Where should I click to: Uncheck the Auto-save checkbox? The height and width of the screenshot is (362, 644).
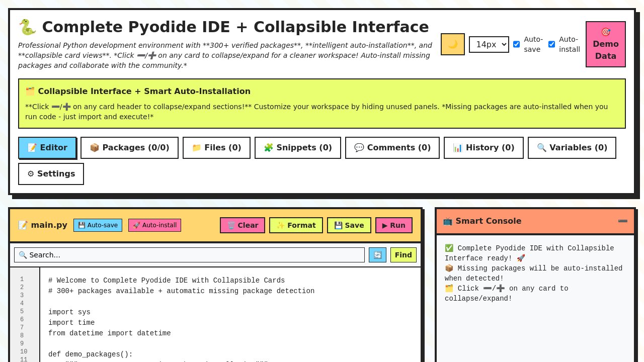click(516, 44)
